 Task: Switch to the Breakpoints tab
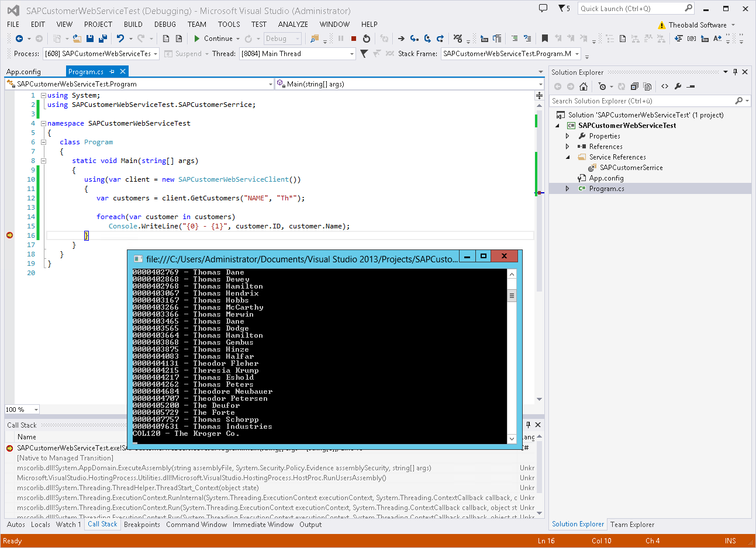[141, 525]
